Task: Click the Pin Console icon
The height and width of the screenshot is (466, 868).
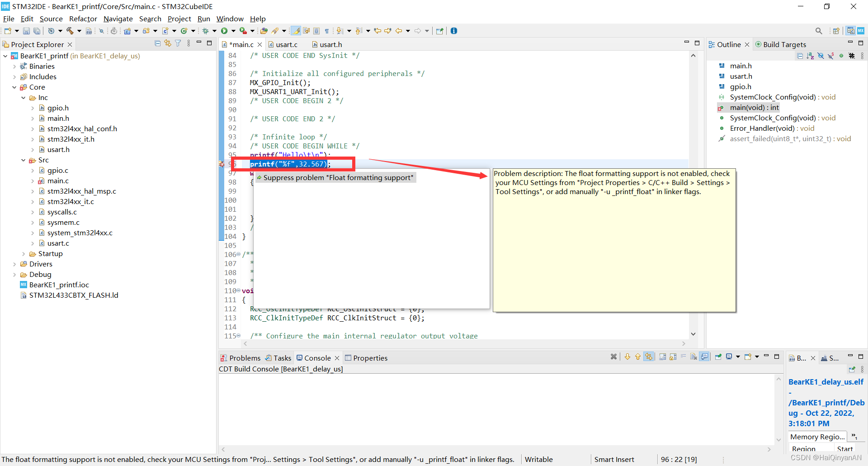Action: (x=718, y=357)
